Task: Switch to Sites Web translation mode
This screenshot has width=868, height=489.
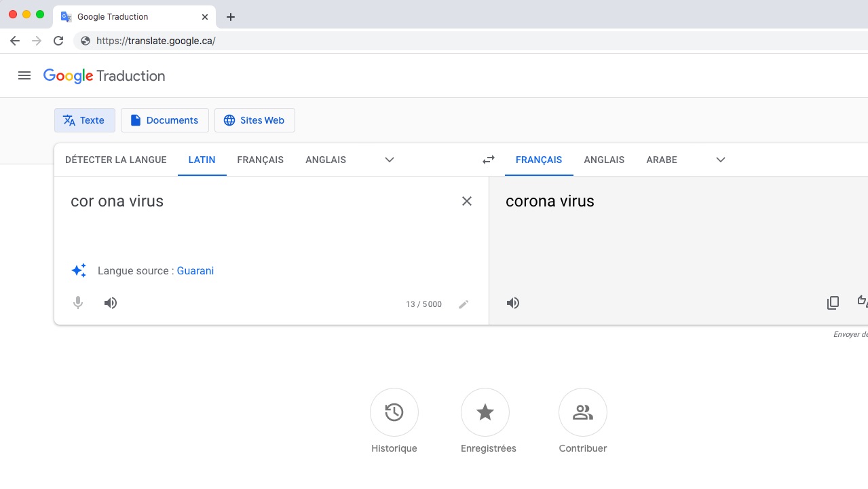Action: coord(254,120)
